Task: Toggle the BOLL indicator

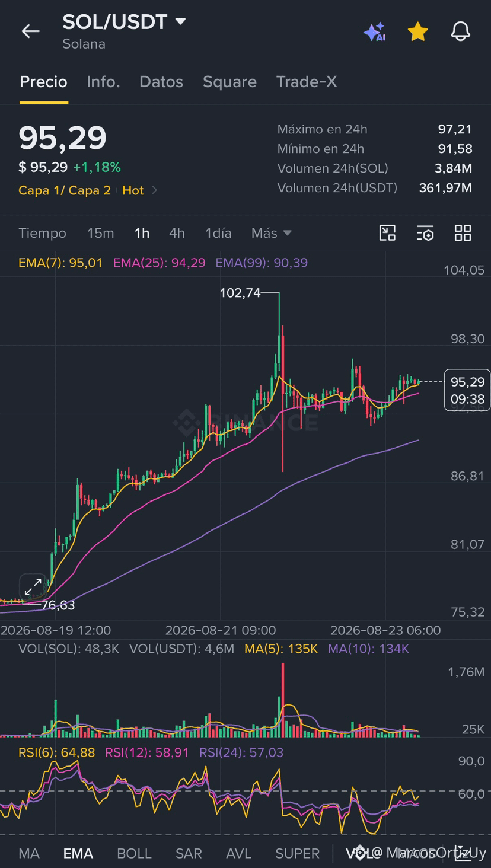Action: click(x=135, y=853)
